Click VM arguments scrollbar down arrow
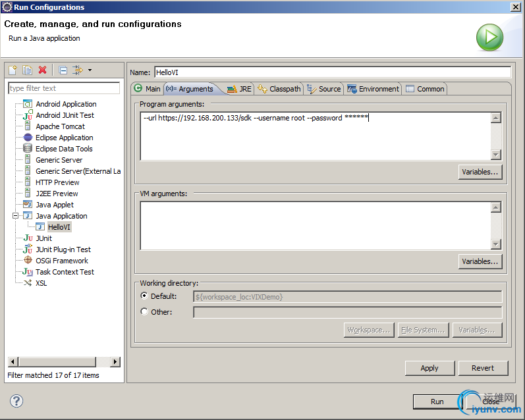Image resolution: width=525 pixels, height=420 pixels. [496, 244]
